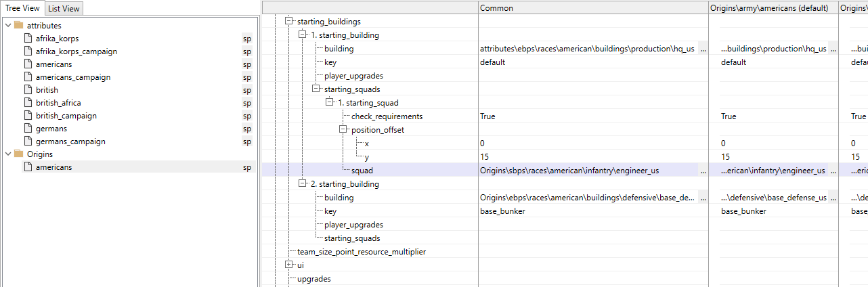Edit the check_requirements True value in Common
The image size is (868, 287).
click(487, 116)
